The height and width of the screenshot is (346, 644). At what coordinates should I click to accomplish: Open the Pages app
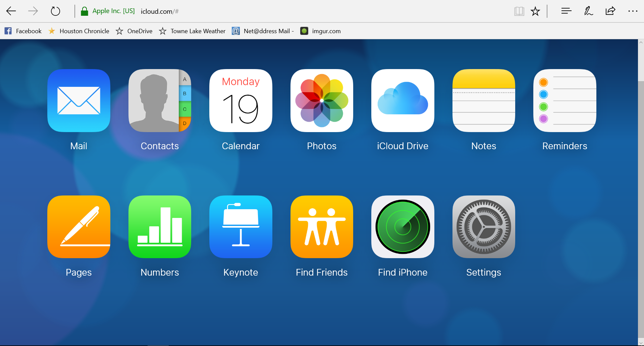click(79, 227)
